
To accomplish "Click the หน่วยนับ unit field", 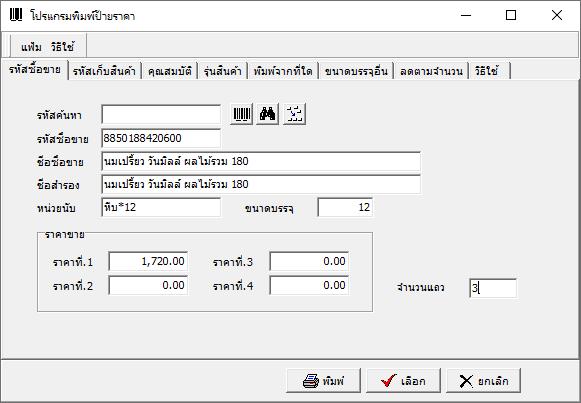I will point(161,207).
